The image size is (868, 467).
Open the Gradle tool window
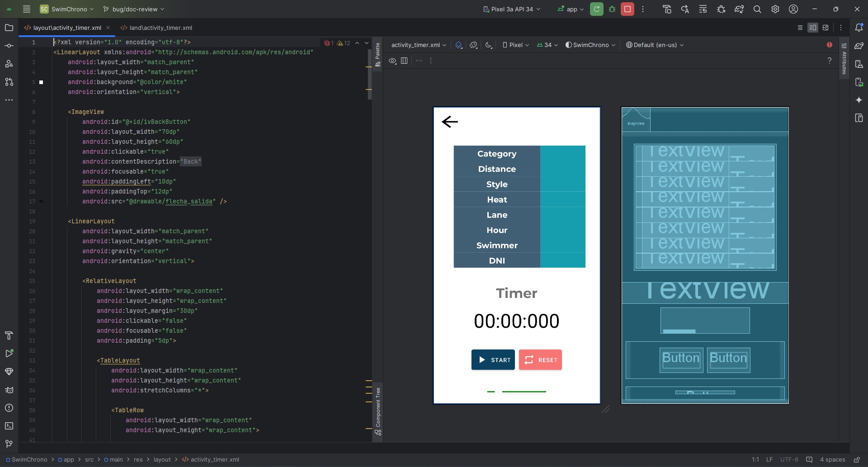[x=859, y=46]
